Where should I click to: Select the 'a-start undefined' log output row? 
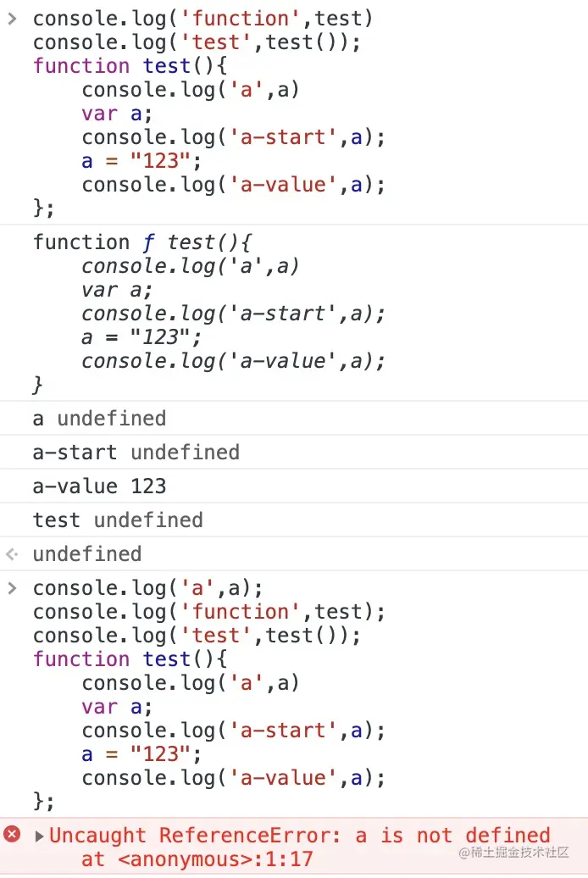coord(294,453)
